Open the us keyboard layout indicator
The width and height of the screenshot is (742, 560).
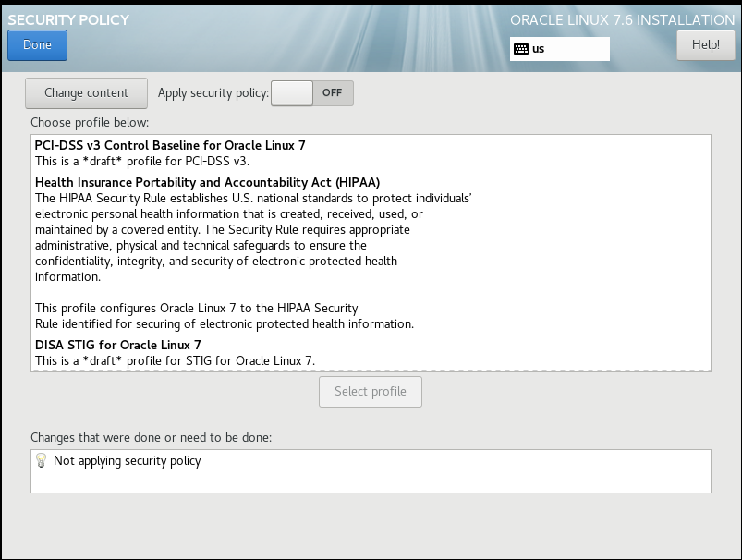[x=560, y=49]
